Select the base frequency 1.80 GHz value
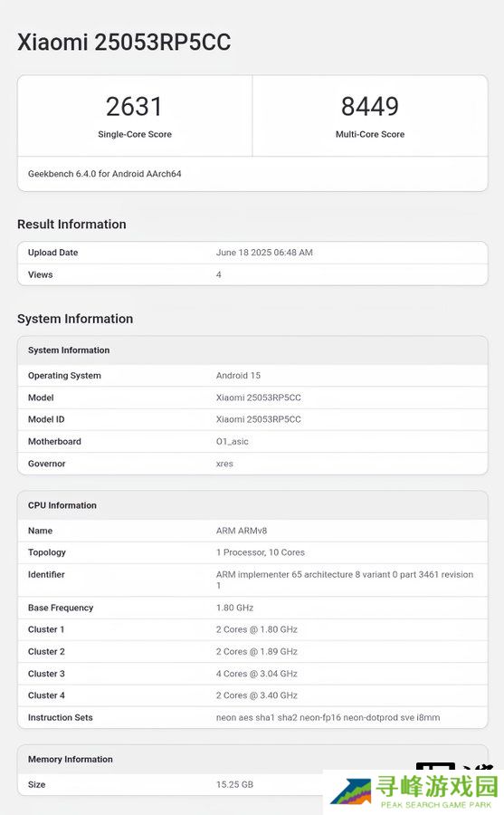The width and height of the screenshot is (504, 815). 235,608
